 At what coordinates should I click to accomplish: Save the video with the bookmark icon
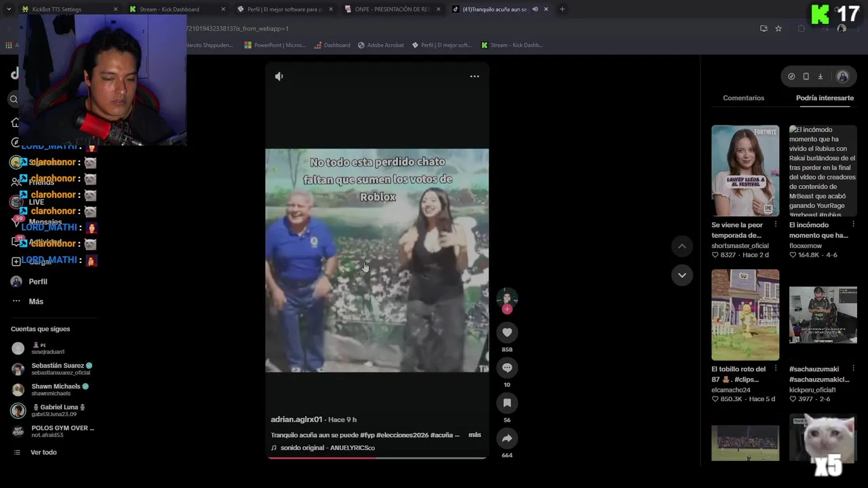(x=507, y=403)
